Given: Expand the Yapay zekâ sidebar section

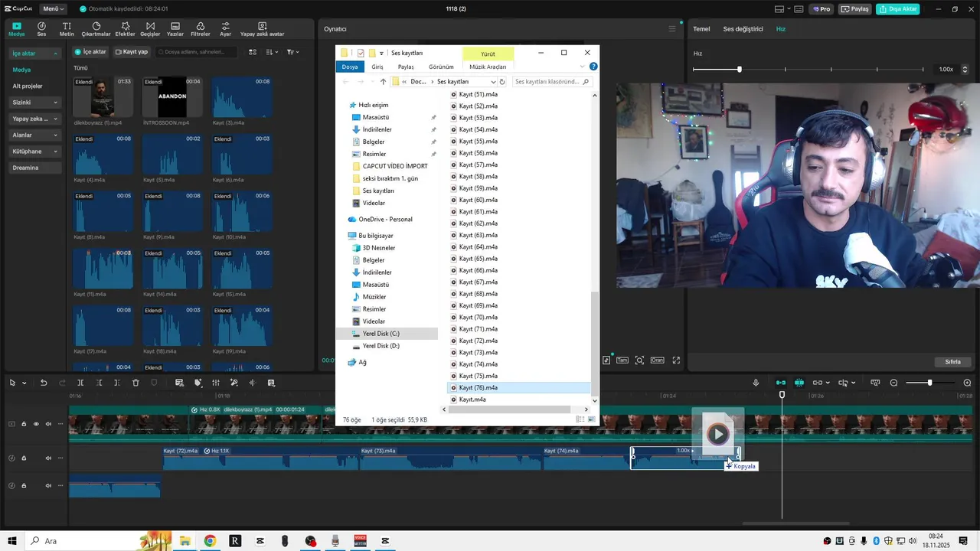Looking at the screenshot, I should (x=35, y=119).
